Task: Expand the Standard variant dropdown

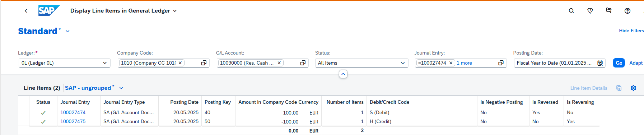Action: (x=67, y=31)
